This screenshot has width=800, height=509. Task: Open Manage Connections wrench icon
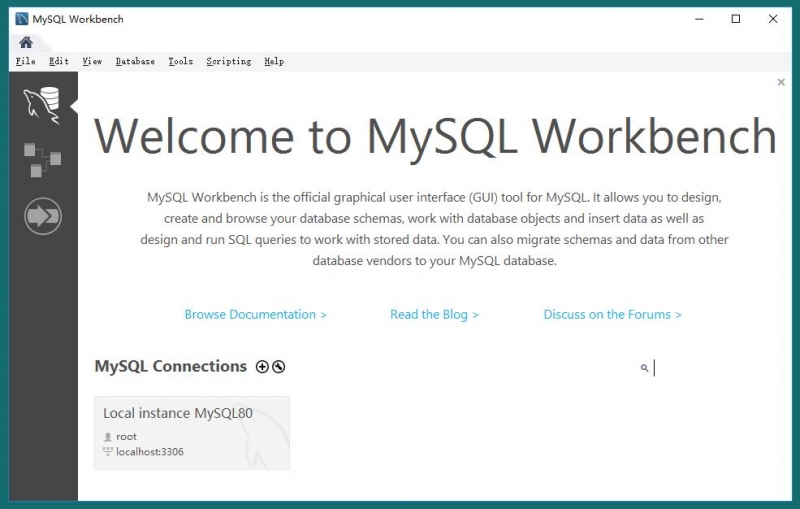coord(279,367)
